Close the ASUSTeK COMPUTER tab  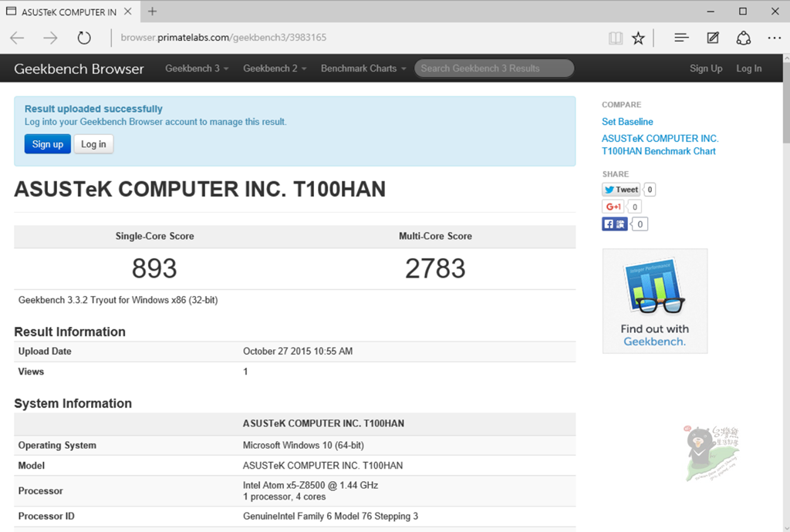128,11
